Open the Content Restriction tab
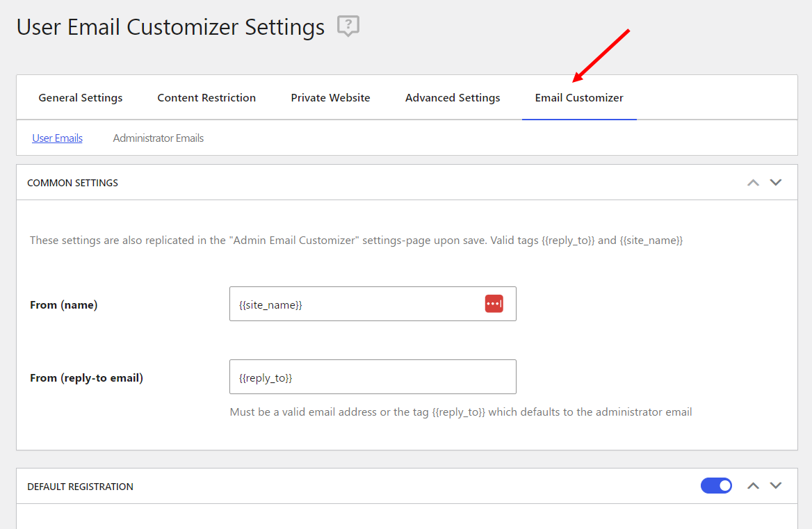 (x=206, y=98)
